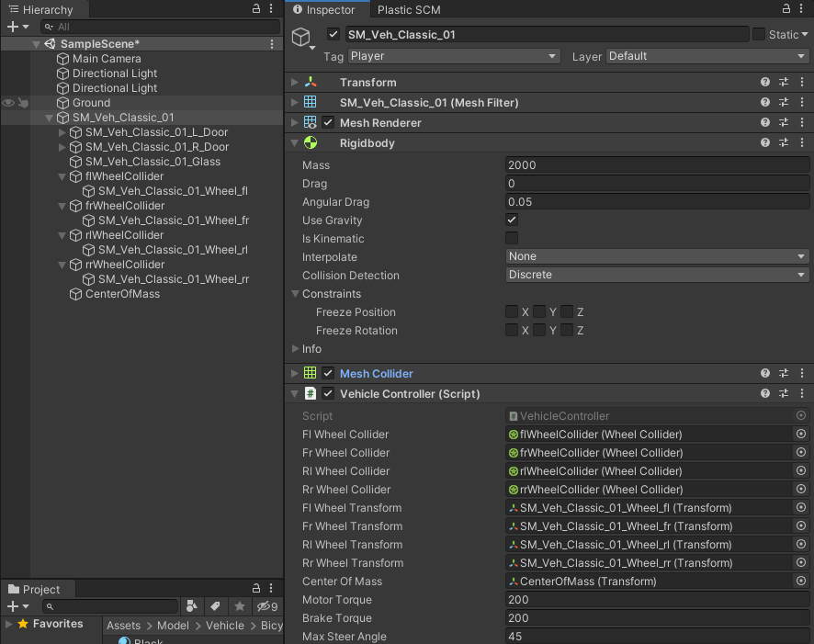Open the Collision Detection dropdown
The height and width of the screenshot is (644, 814).
(x=657, y=275)
